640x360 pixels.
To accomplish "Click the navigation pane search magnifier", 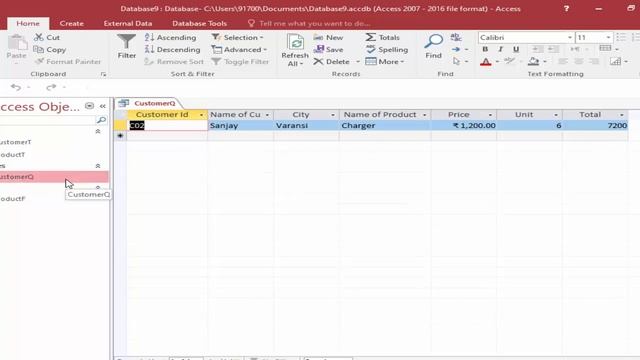I will coord(101,120).
